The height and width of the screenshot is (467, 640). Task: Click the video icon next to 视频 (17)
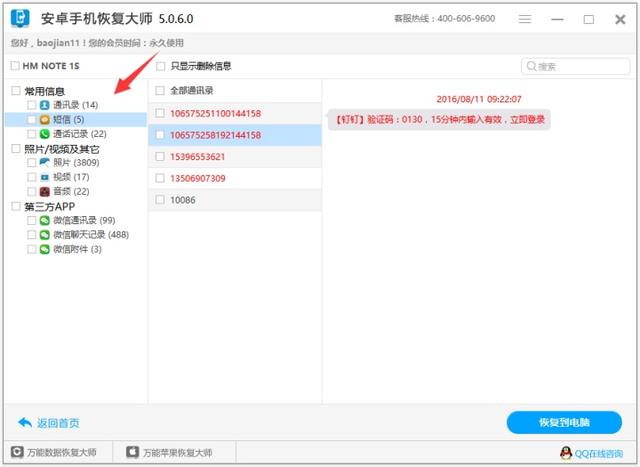[x=44, y=177]
